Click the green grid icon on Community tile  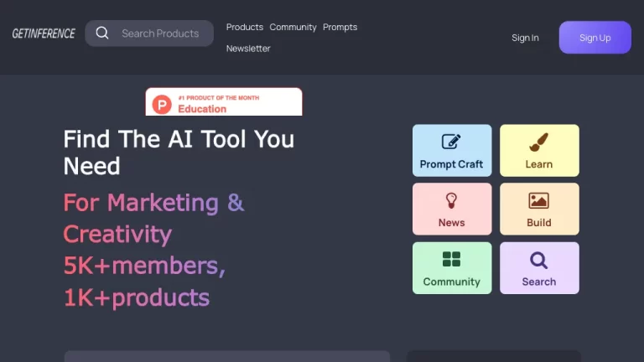451,259
